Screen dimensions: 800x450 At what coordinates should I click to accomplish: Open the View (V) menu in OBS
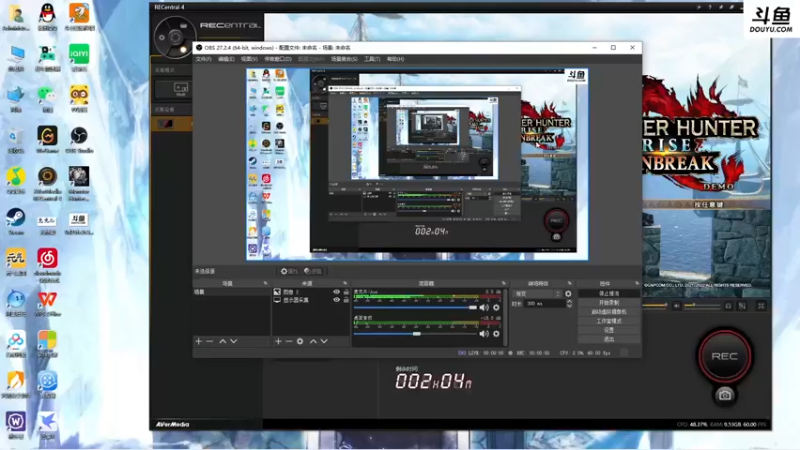pos(249,59)
